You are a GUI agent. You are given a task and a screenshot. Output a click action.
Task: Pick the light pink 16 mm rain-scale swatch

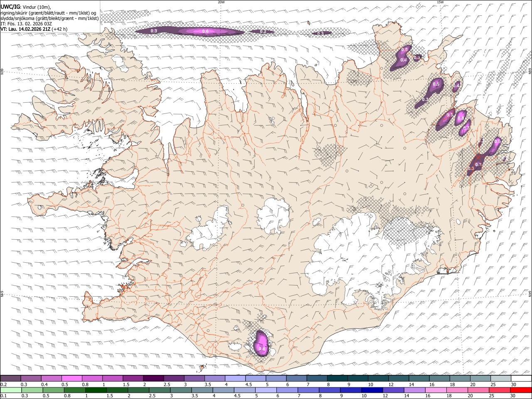coord(436,390)
